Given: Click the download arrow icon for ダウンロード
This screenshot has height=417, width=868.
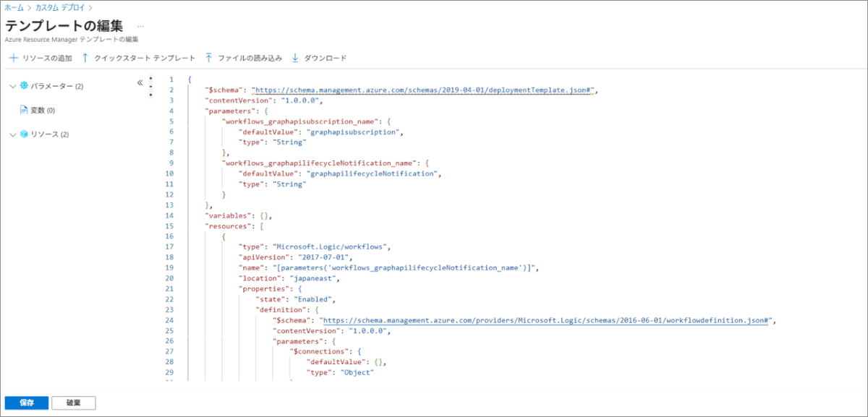Looking at the screenshot, I should point(295,58).
